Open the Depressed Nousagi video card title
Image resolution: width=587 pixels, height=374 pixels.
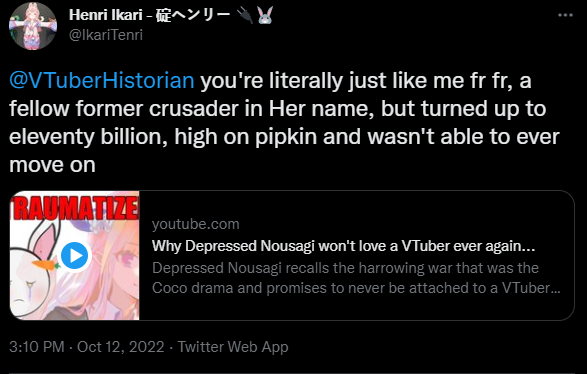tap(343, 246)
